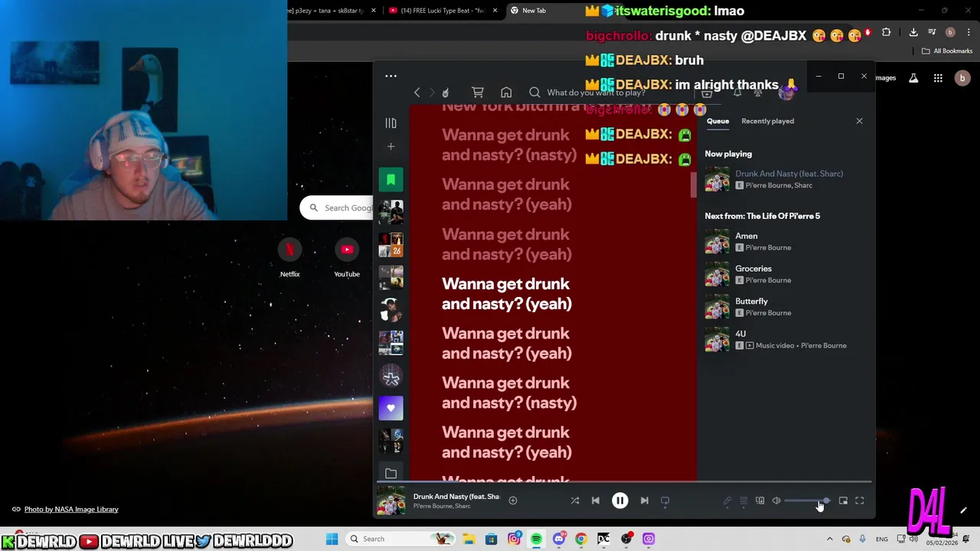Viewport: 980px width, 551px height.
Task: Open Spotify three-dot menu
Action: coord(390,76)
